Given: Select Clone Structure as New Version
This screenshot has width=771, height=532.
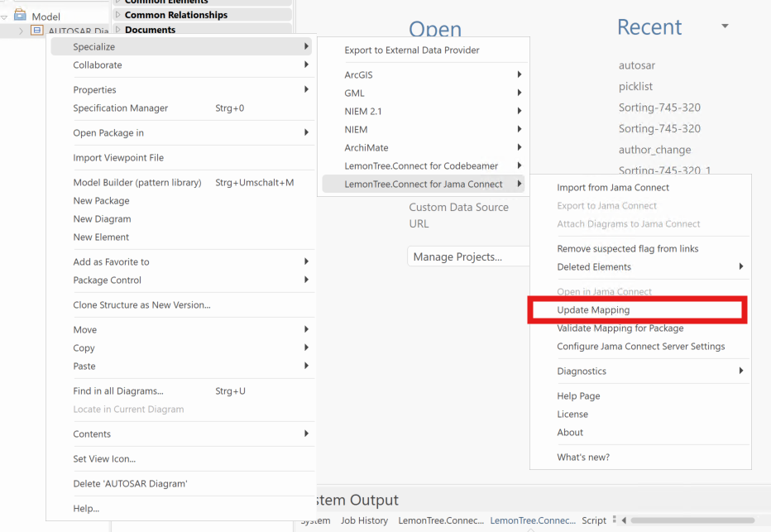Looking at the screenshot, I should [x=141, y=304].
